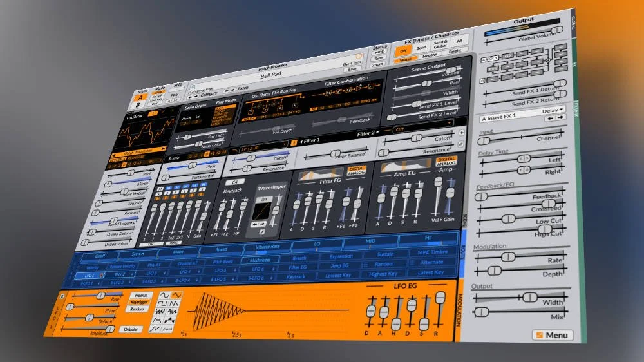
Task: Select the step sequencer LFO shape icon
Action: point(169,321)
